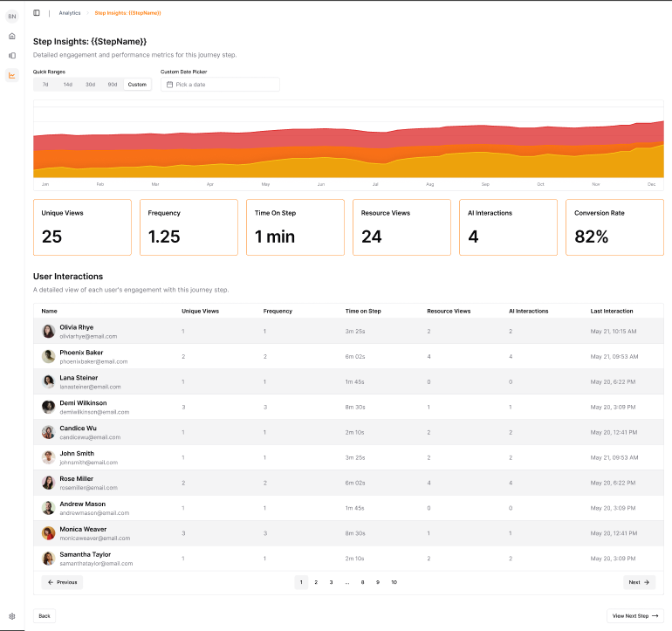Click Frequency column header

point(278,312)
